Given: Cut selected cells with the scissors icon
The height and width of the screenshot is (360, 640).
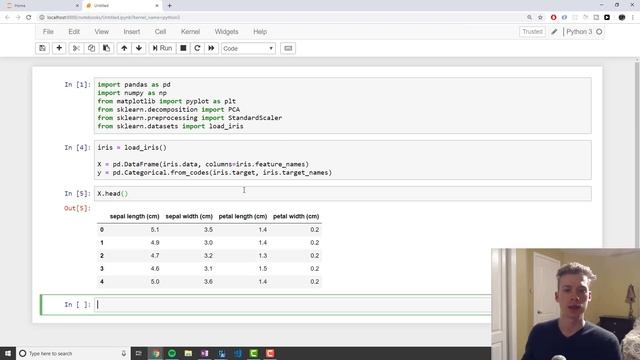Looking at the screenshot, I should point(76,48).
